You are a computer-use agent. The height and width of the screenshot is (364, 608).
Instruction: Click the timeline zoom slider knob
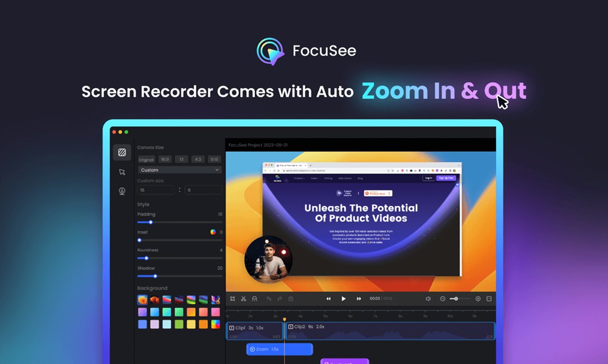[x=457, y=299]
